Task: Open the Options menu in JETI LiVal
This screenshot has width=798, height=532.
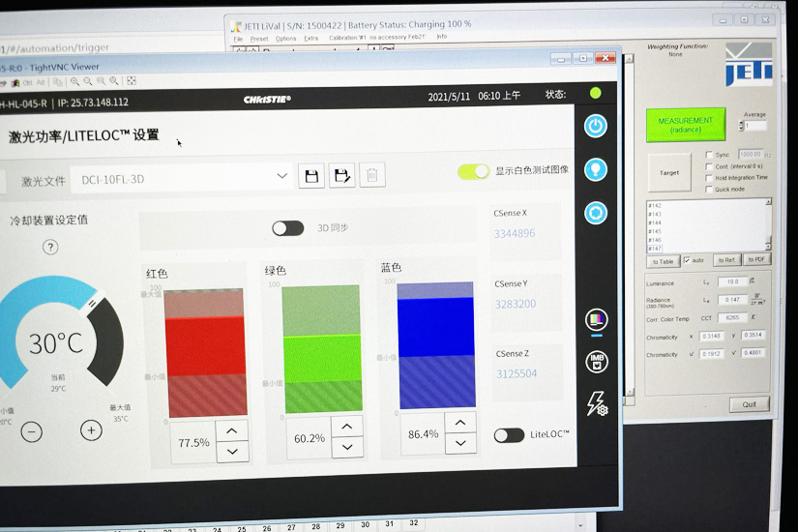Action: point(285,39)
